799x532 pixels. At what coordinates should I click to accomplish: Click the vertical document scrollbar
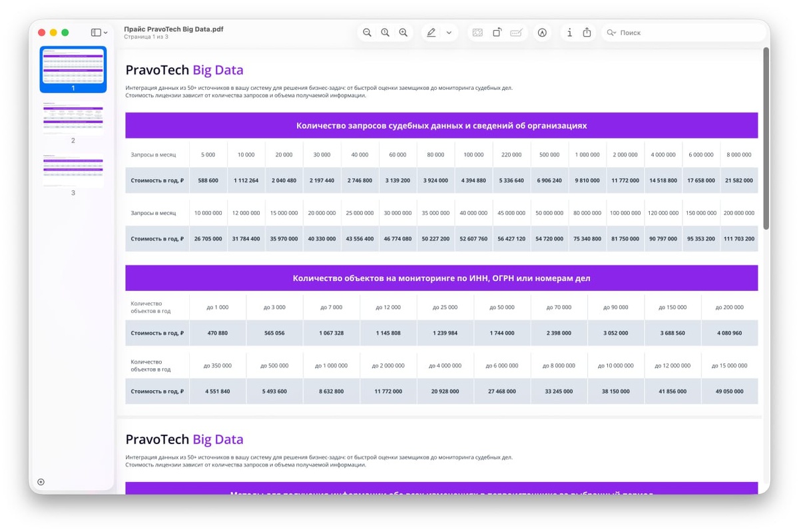(x=766, y=138)
